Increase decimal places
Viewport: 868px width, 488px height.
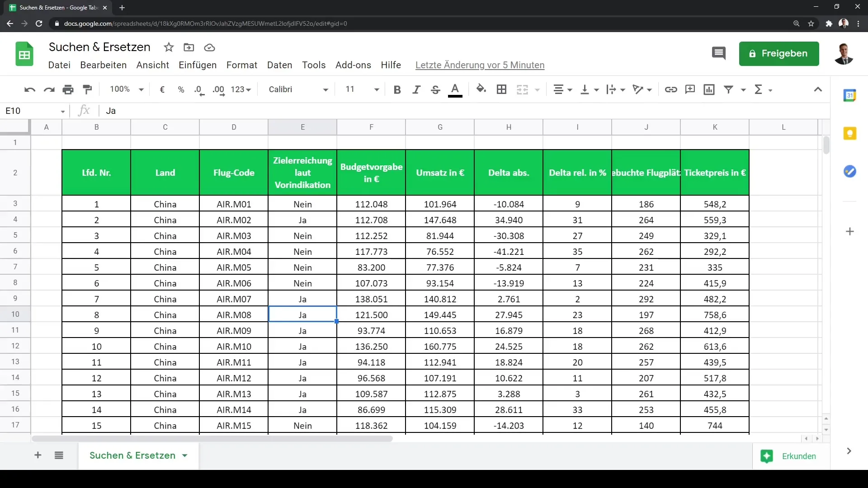click(x=218, y=89)
